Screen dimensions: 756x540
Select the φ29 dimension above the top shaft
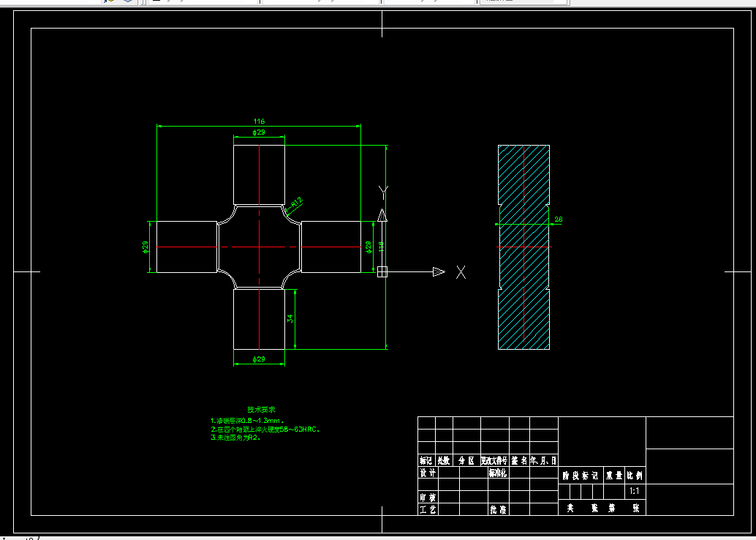pos(259,132)
